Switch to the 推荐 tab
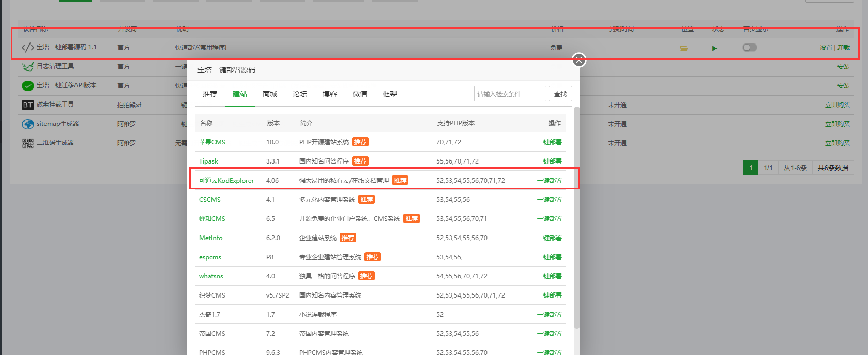 (210, 94)
